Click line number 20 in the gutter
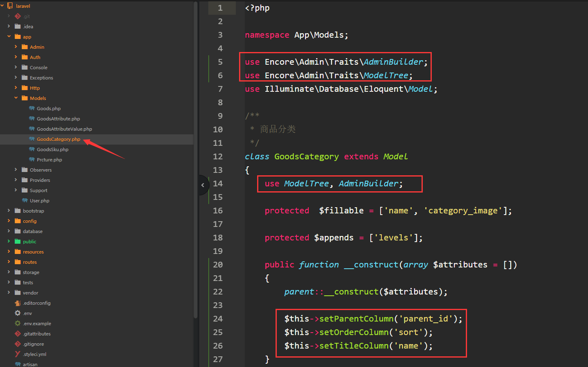The width and height of the screenshot is (588, 367). pyautogui.click(x=218, y=265)
